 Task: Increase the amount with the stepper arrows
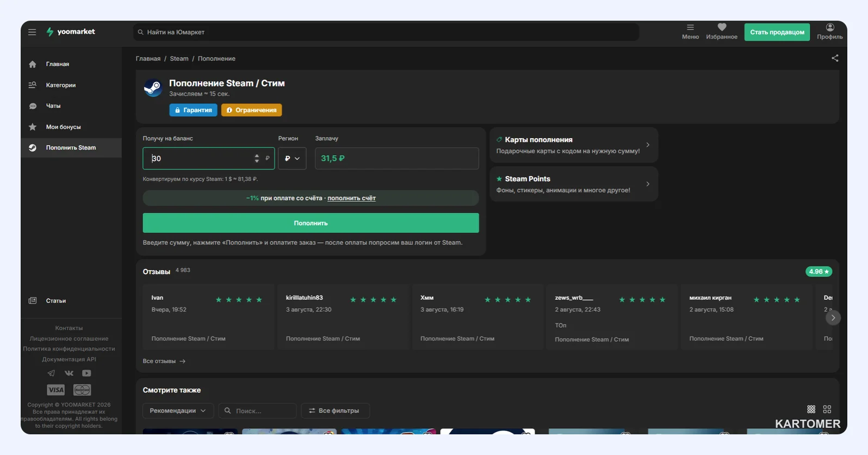[257, 156]
